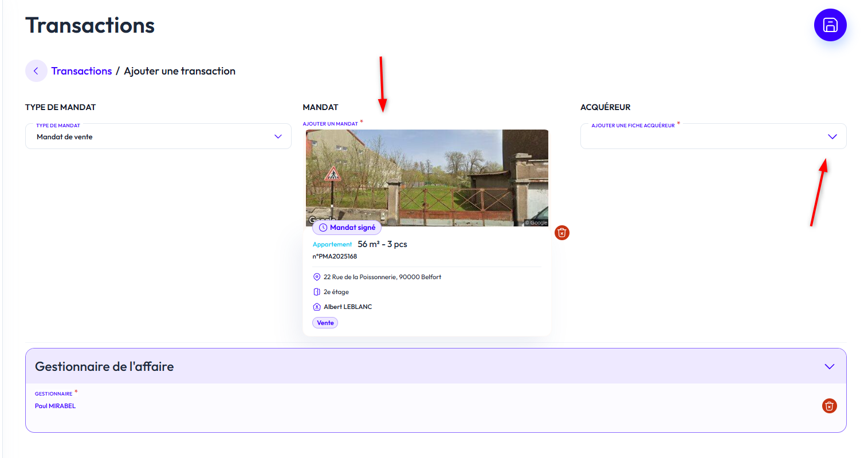
Task: Click the Ajouter une transaction breadcrumb
Action: pyautogui.click(x=179, y=71)
